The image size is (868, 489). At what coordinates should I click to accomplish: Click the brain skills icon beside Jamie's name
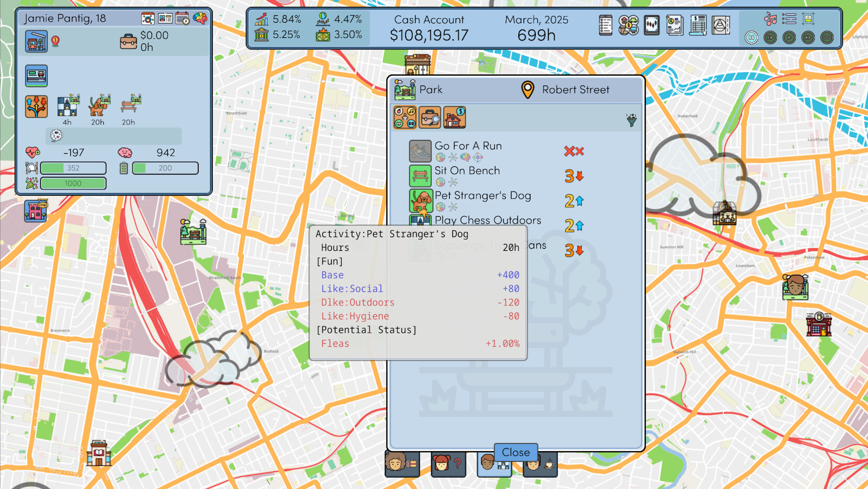(200, 18)
